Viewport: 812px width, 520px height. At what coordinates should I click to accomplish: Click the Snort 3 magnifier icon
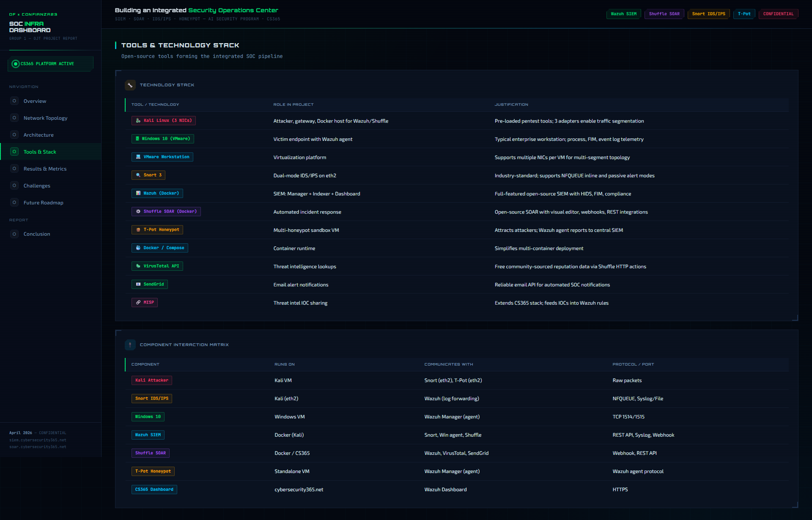pyautogui.click(x=138, y=175)
